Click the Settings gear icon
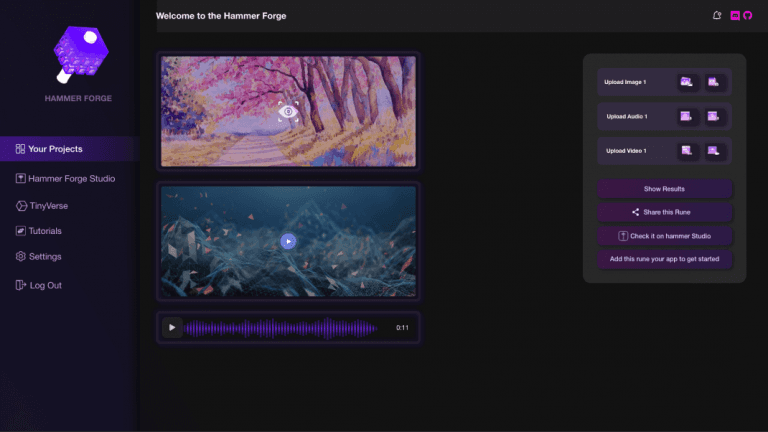Screen dimensions: 768x432 (x=20, y=256)
